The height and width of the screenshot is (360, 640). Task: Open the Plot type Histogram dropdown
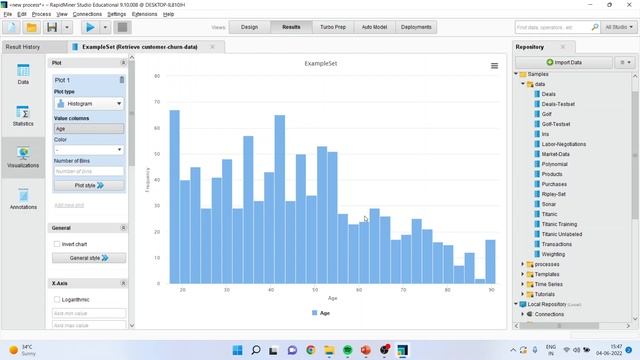[x=89, y=104]
